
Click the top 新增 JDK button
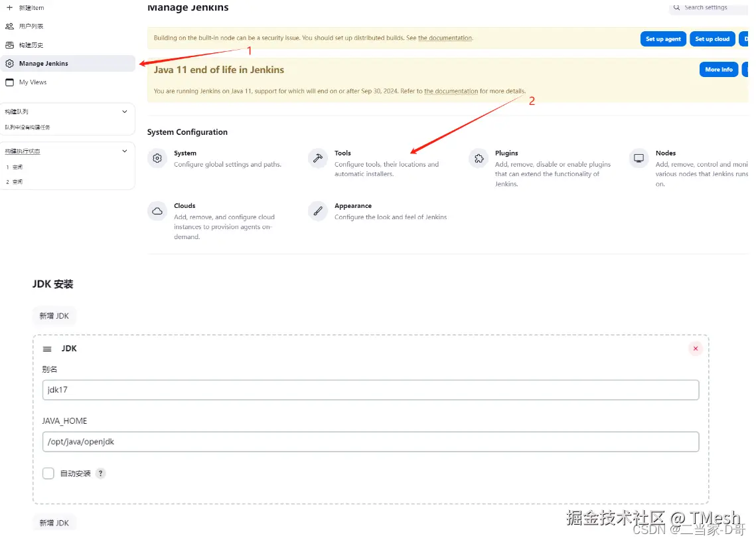(54, 316)
